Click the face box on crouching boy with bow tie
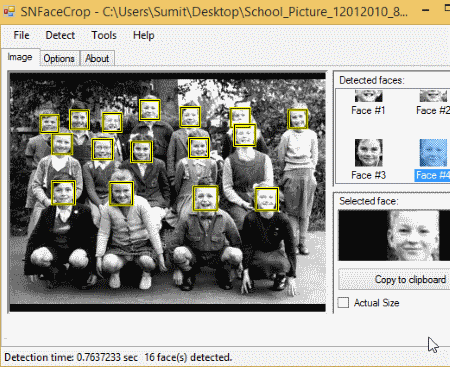The height and width of the screenshot is (367, 450). pyautogui.click(x=206, y=199)
